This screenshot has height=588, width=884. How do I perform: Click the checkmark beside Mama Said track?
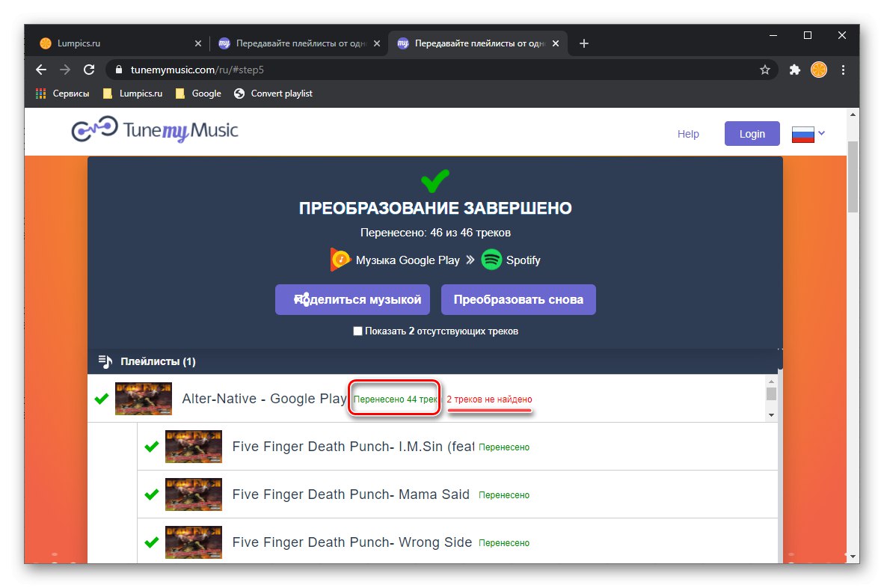pyautogui.click(x=152, y=494)
